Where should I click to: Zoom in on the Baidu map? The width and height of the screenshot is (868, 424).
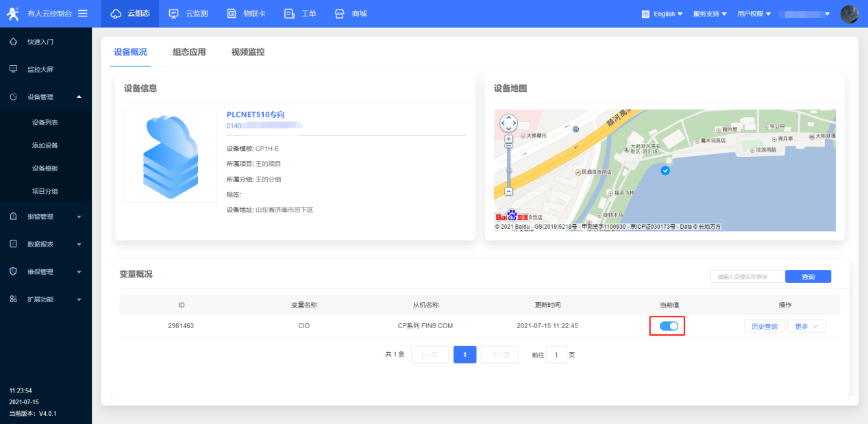click(508, 139)
